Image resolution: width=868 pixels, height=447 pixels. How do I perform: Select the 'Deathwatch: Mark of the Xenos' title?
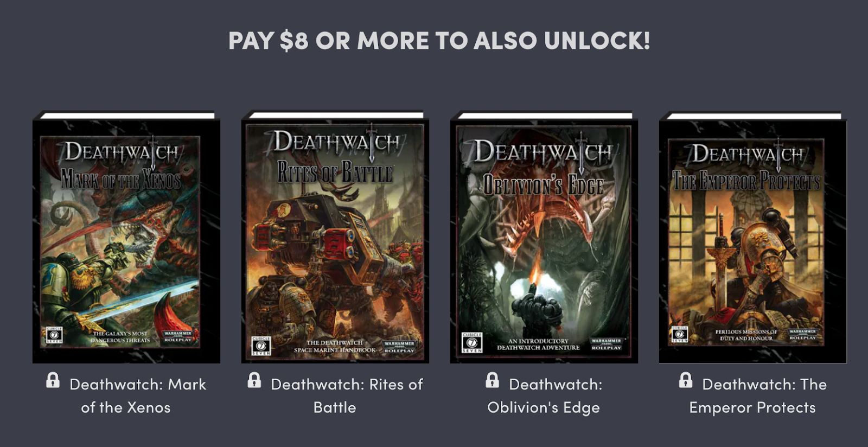(138, 395)
